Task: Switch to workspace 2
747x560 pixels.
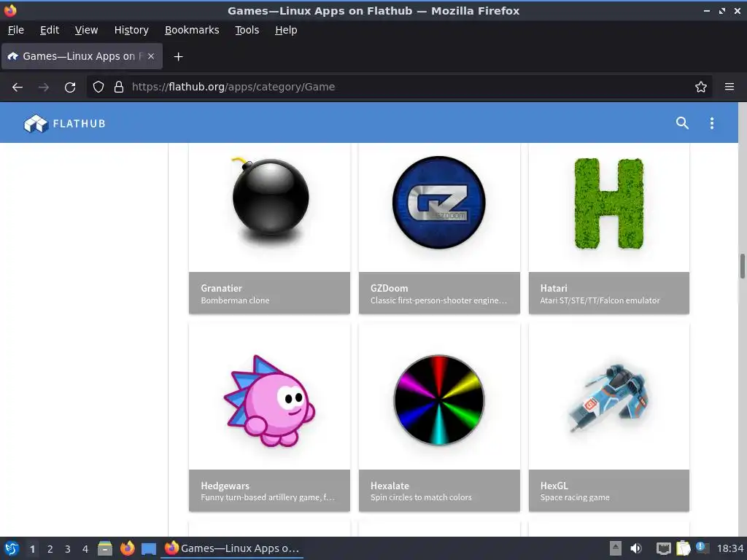Action: (x=50, y=549)
